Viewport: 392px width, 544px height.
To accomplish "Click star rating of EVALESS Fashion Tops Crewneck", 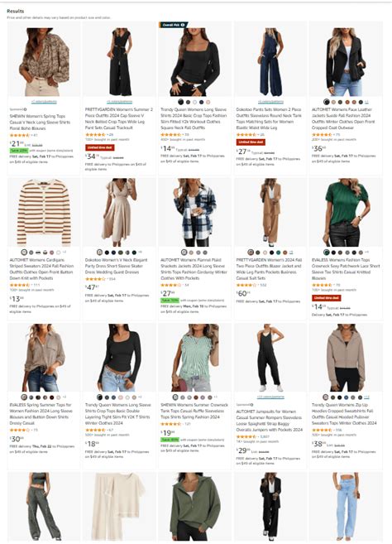I will coord(322,285).
